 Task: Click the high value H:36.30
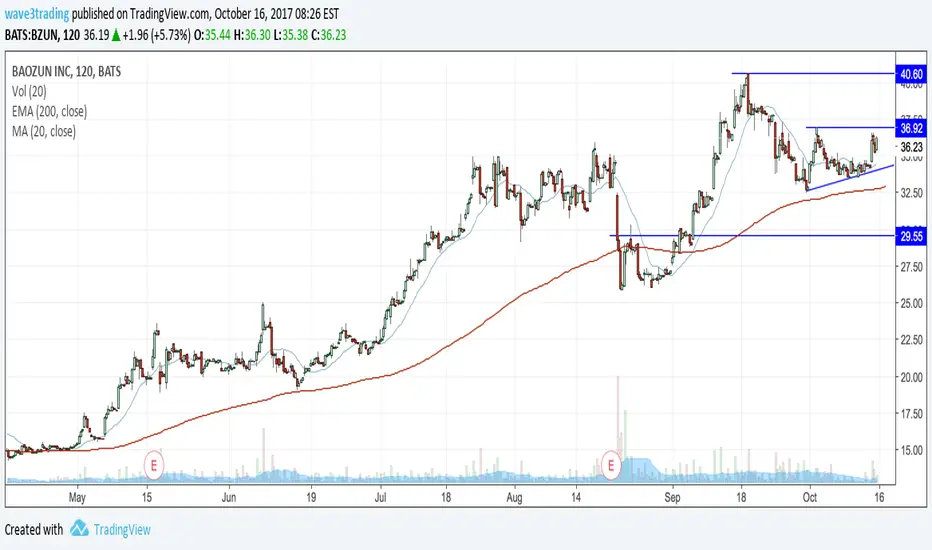pos(252,35)
